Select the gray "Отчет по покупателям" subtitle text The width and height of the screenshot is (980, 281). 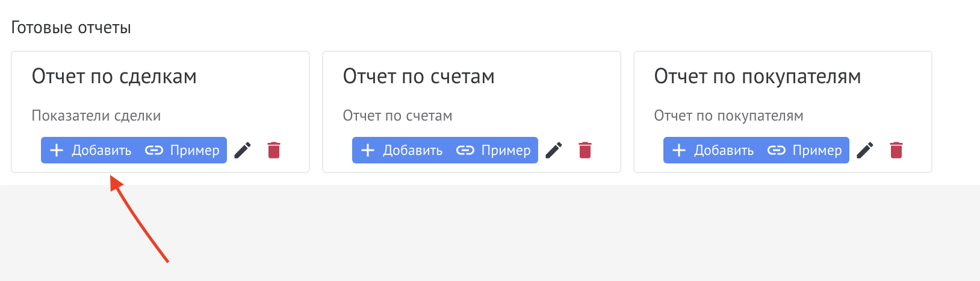point(728,116)
